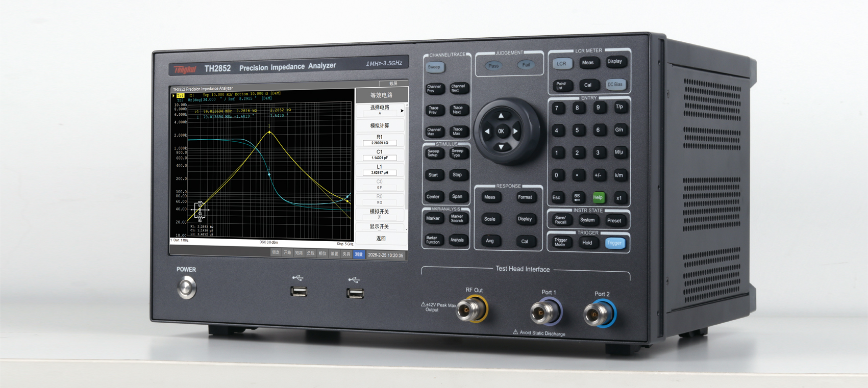Click the green Help key
The width and height of the screenshot is (868, 388).
598,197
